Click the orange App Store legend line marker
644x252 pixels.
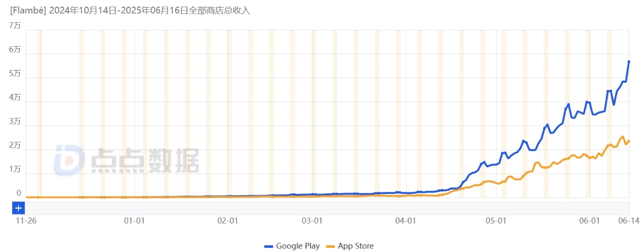coord(331,246)
